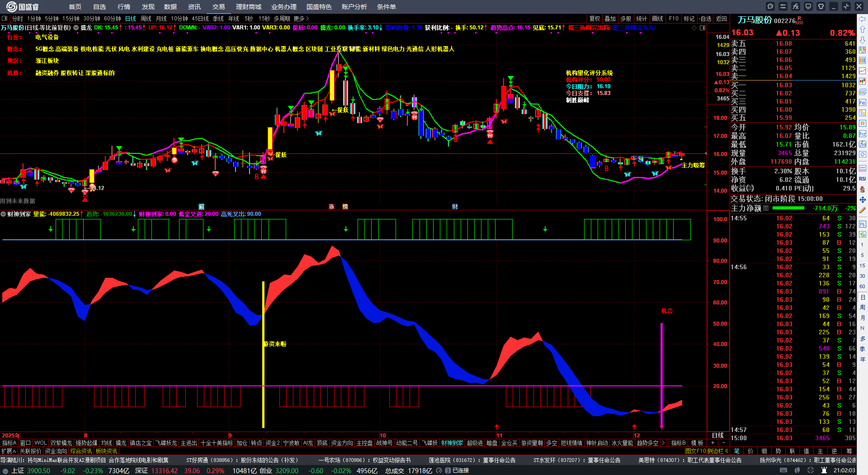This screenshot has width=868, height=475.
Task: Collapse the 扩展 extension panel
Action: point(9,451)
